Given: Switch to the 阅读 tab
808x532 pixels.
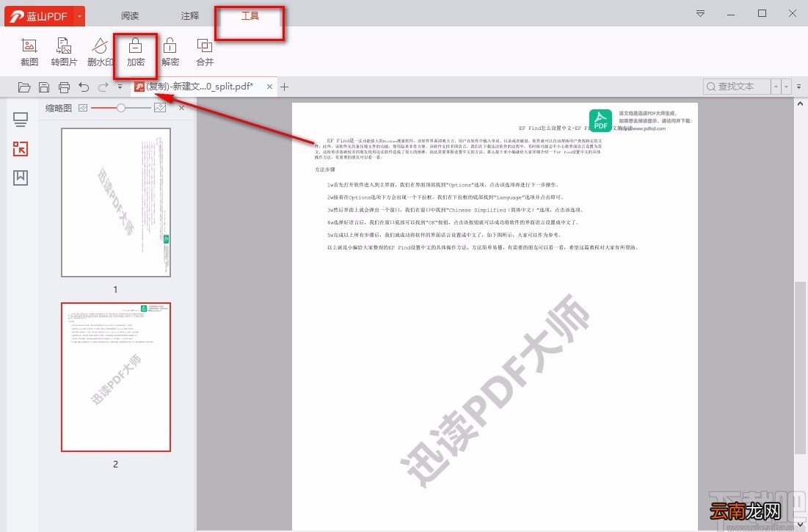Looking at the screenshot, I should pyautogui.click(x=130, y=16).
